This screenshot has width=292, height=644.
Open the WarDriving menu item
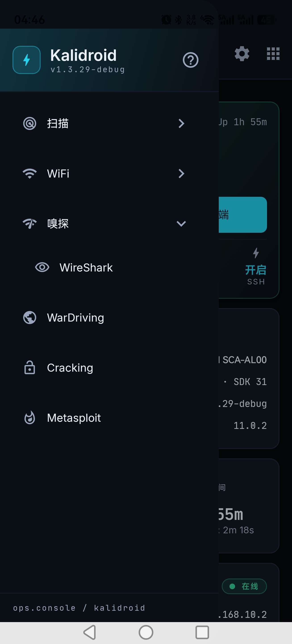click(109, 318)
